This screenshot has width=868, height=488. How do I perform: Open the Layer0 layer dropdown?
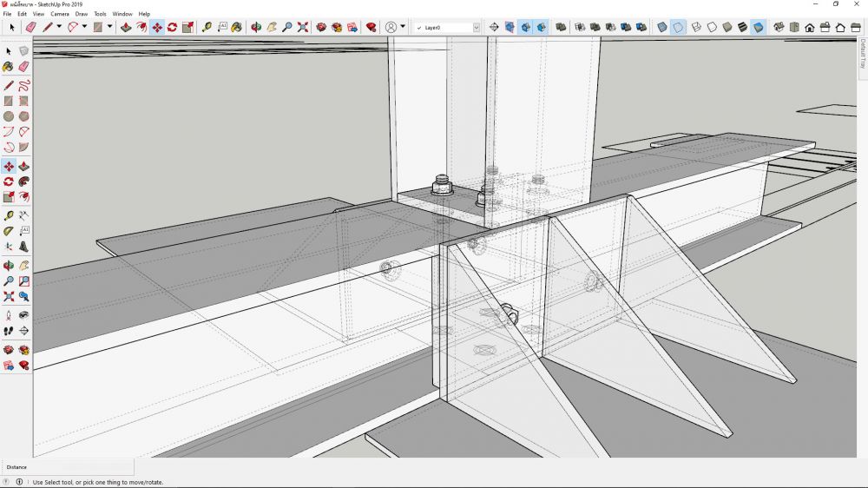click(x=476, y=28)
